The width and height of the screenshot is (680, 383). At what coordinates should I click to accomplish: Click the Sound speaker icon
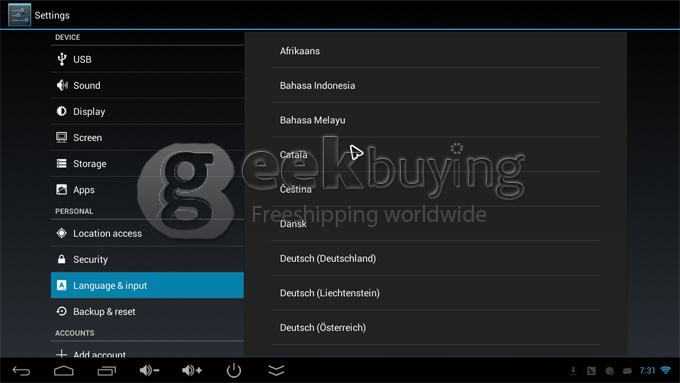point(62,85)
